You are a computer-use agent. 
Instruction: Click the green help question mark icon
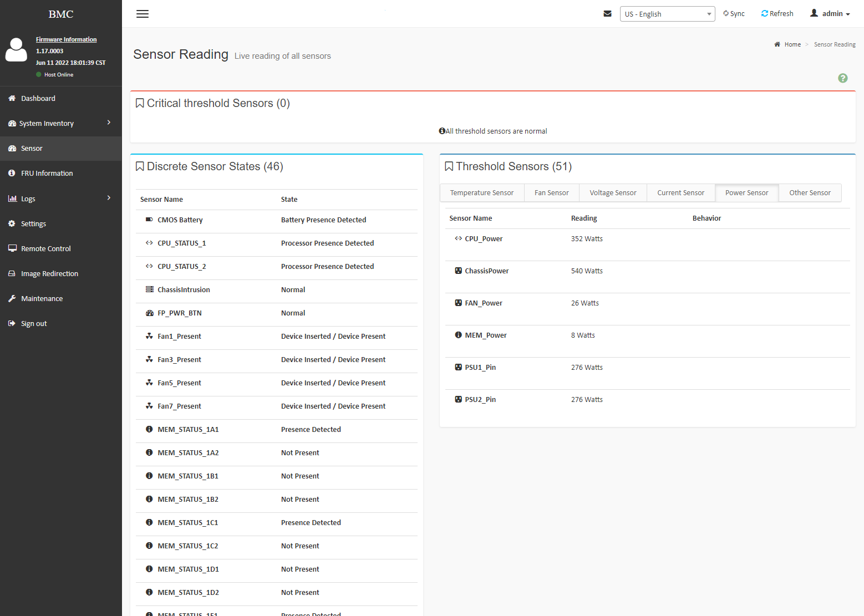point(842,78)
